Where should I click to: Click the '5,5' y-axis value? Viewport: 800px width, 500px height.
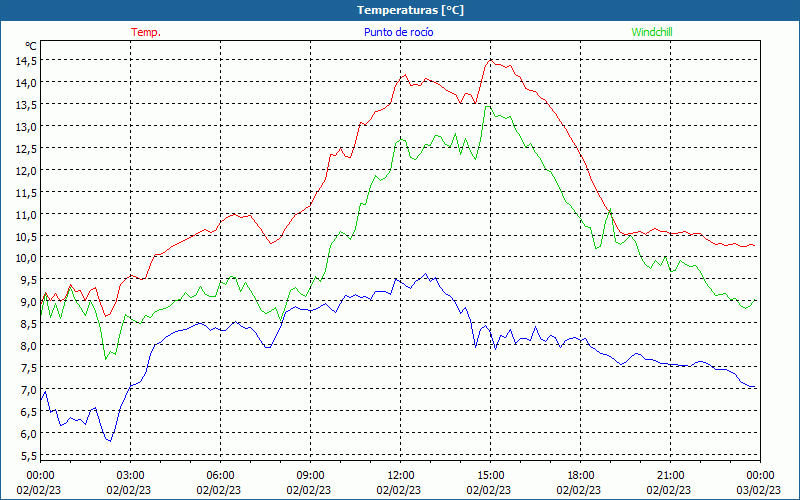coord(29,455)
